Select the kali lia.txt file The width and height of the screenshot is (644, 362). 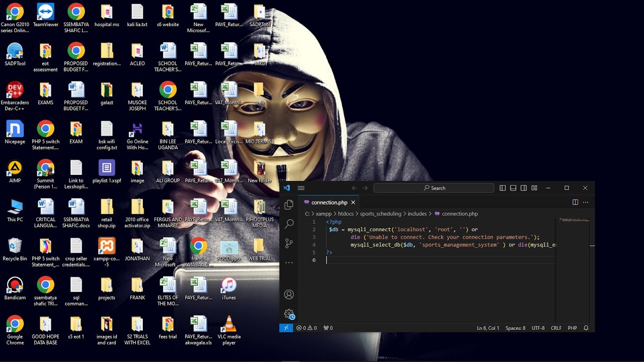[x=137, y=16]
